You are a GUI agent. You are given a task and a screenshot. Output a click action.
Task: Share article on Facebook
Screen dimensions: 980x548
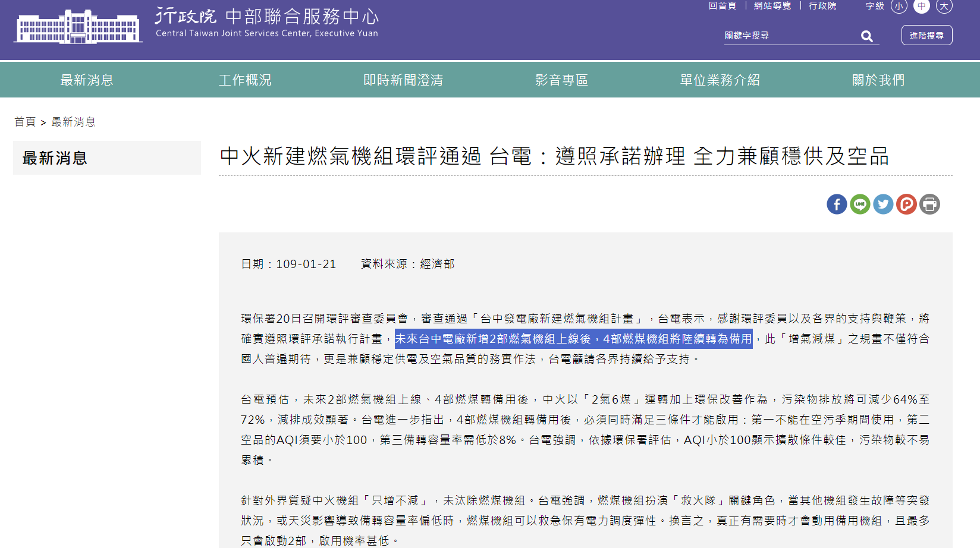point(836,204)
